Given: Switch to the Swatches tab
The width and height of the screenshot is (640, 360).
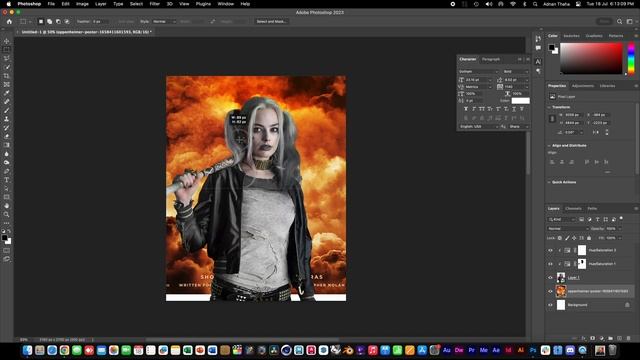Looking at the screenshot, I should click(x=571, y=36).
